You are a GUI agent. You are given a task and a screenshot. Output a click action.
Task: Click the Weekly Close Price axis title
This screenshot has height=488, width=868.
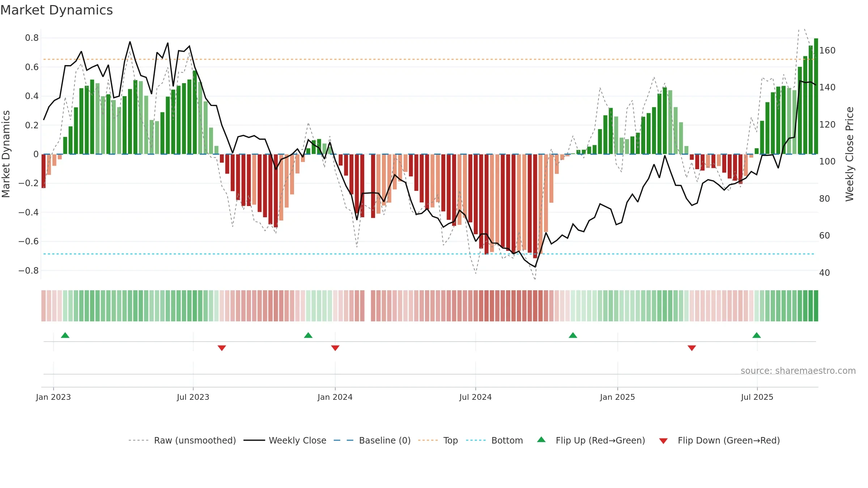pos(850,154)
